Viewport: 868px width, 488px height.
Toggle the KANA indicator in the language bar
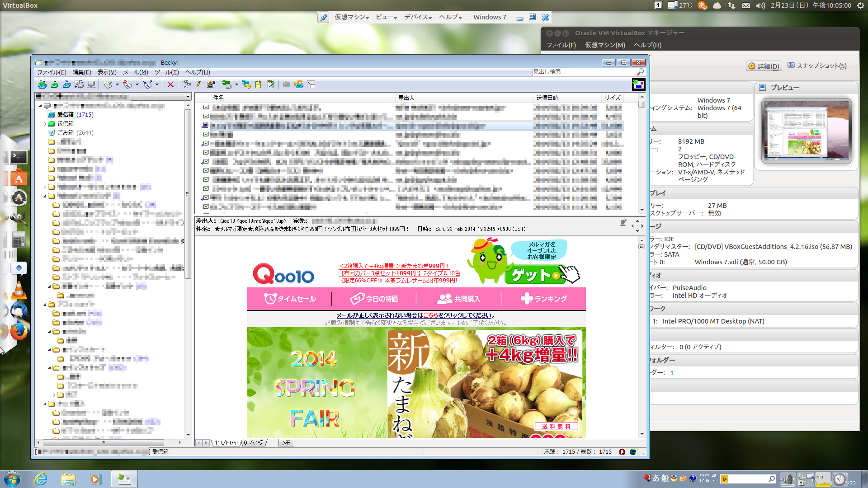[704, 481]
